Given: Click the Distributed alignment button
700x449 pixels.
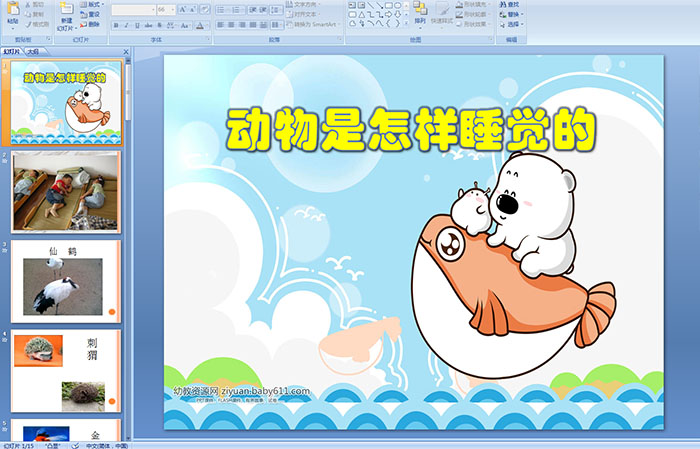Looking at the screenshot, I should point(263,25).
